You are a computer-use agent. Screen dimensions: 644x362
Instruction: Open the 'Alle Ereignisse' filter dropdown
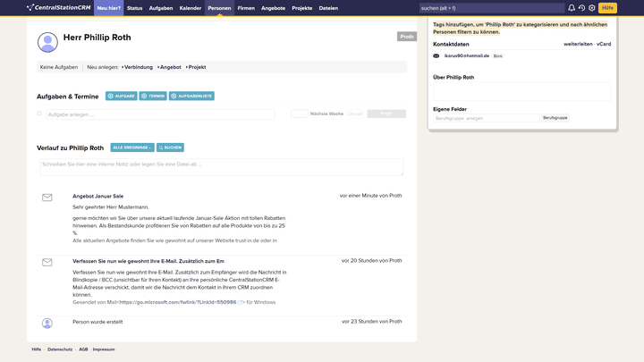[132, 147]
